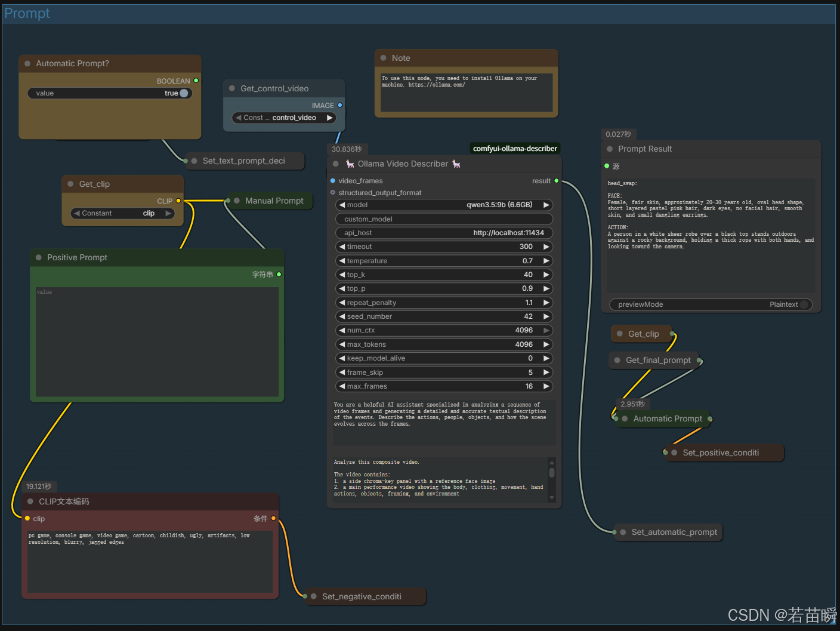The height and width of the screenshot is (631, 840).
Task: Open the control_video constant dropdown
Action: 284,118
